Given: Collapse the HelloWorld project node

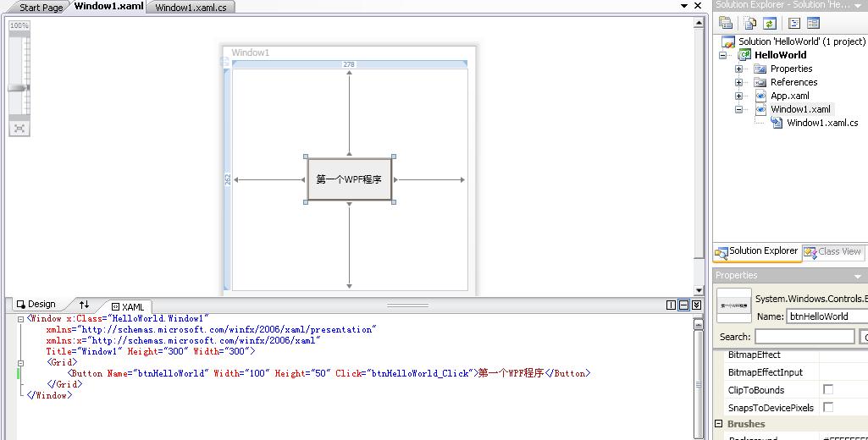Looking at the screenshot, I should click(x=723, y=55).
